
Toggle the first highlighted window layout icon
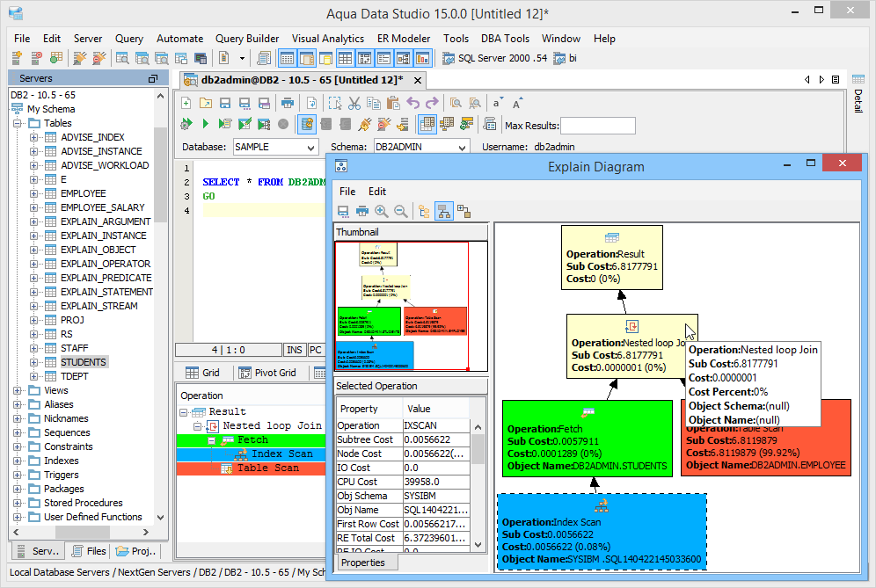click(287, 58)
